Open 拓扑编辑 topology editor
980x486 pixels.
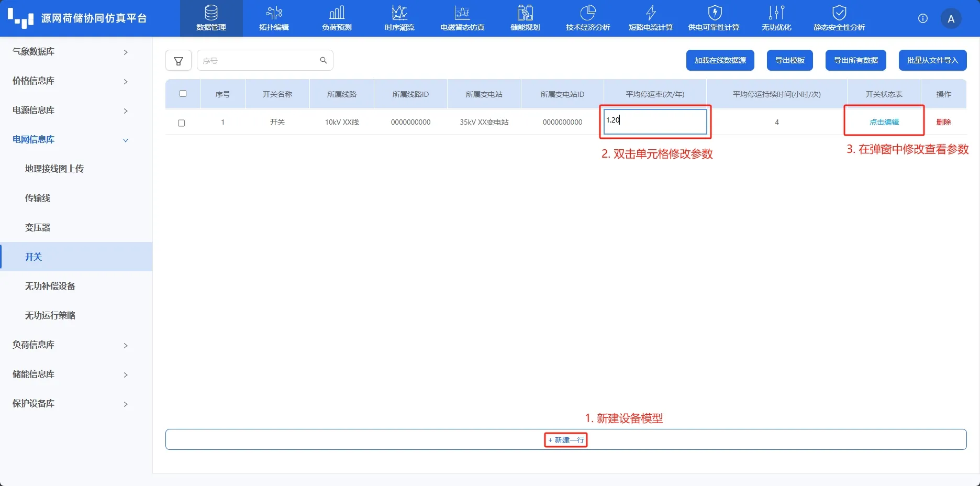point(274,18)
